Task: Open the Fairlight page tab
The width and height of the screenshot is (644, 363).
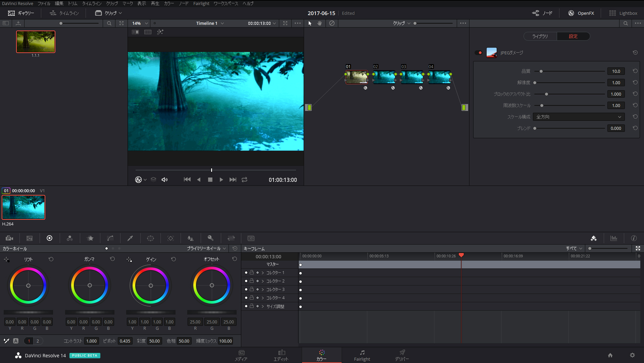Action: 362,355
